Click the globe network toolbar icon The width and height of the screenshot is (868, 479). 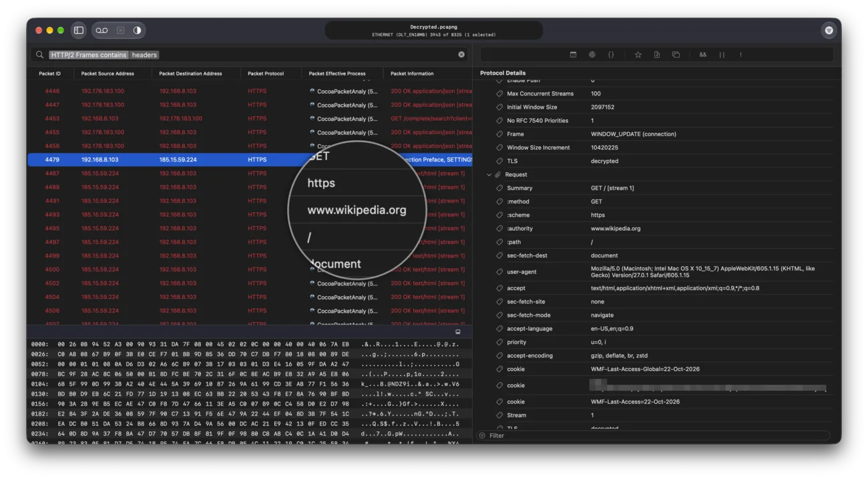592,55
